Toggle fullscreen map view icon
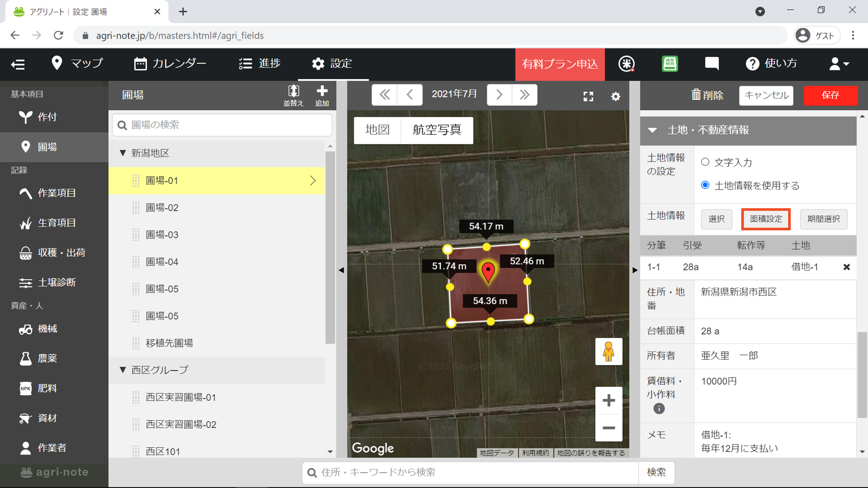Viewport: 868px width, 488px height. point(588,96)
